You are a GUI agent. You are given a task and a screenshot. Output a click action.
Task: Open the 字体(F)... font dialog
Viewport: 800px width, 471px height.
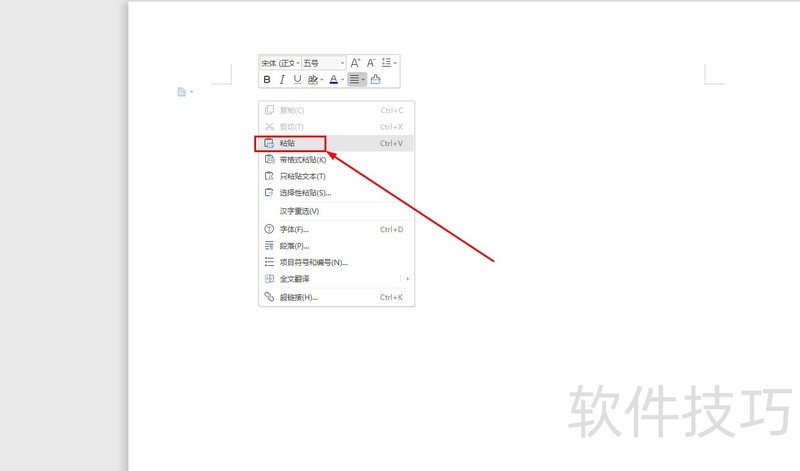click(x=337, y=230)
